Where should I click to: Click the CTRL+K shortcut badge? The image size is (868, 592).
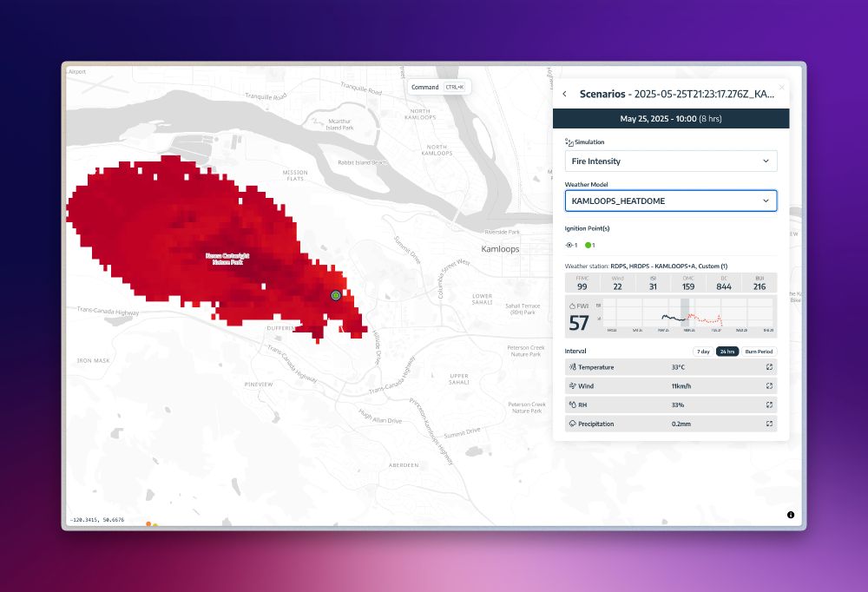(x=455, y=87)
